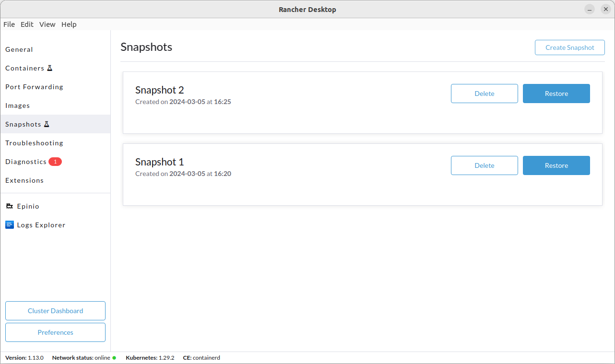Open the Troubleshooting page
Image resolution: width=615 pixels, height=364 pixels.
pos(55,143)
